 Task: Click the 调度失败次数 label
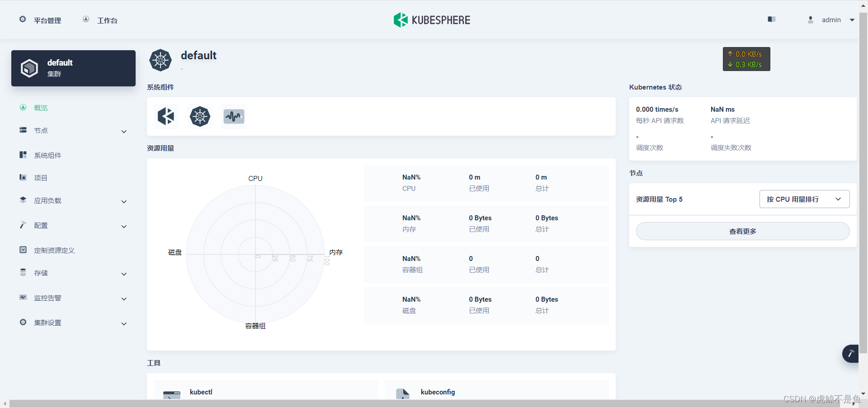pos(731,148)
